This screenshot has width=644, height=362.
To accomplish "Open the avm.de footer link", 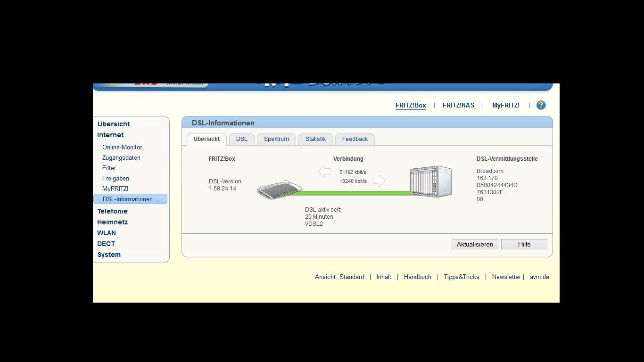I will click(539, 277).
